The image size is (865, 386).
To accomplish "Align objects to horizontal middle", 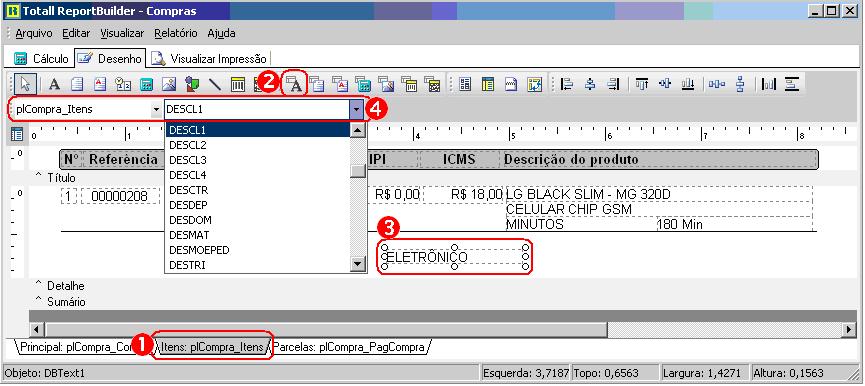I will point(590,84).
